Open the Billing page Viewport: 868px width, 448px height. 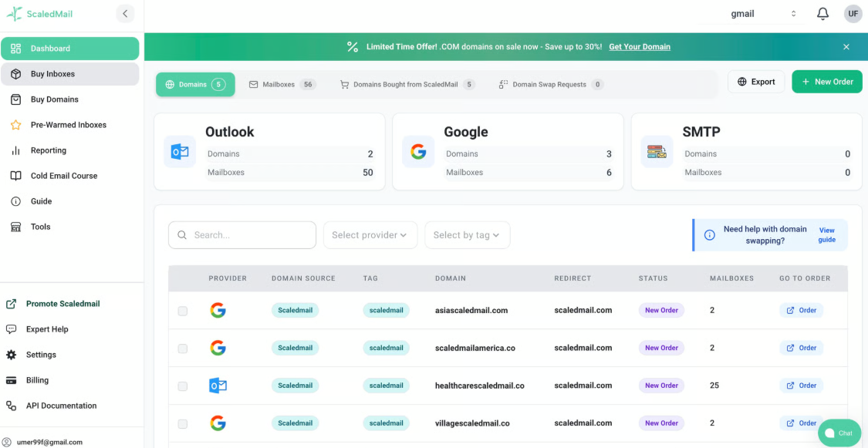pos(27,380)
